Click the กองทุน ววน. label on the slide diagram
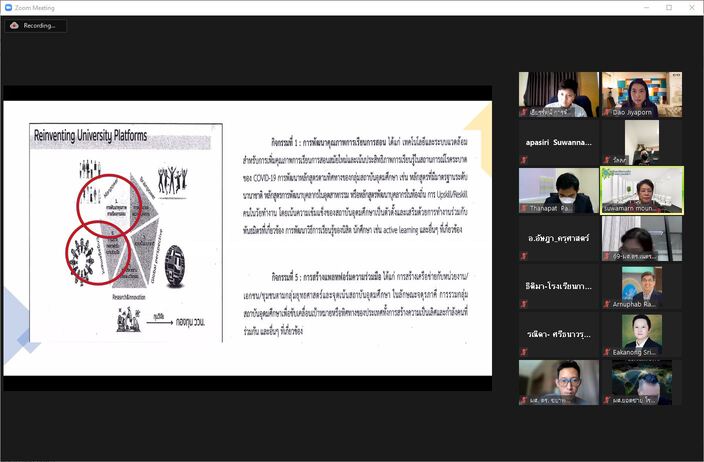The image size is (704, 462). pyautogui.click(x=190, y=322)
